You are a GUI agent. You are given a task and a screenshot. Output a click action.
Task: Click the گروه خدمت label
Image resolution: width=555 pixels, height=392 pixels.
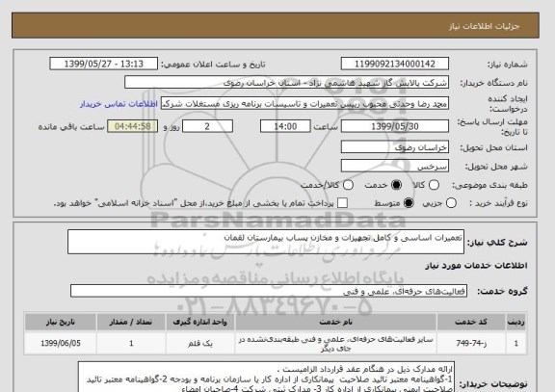click(x=502, y=291)
